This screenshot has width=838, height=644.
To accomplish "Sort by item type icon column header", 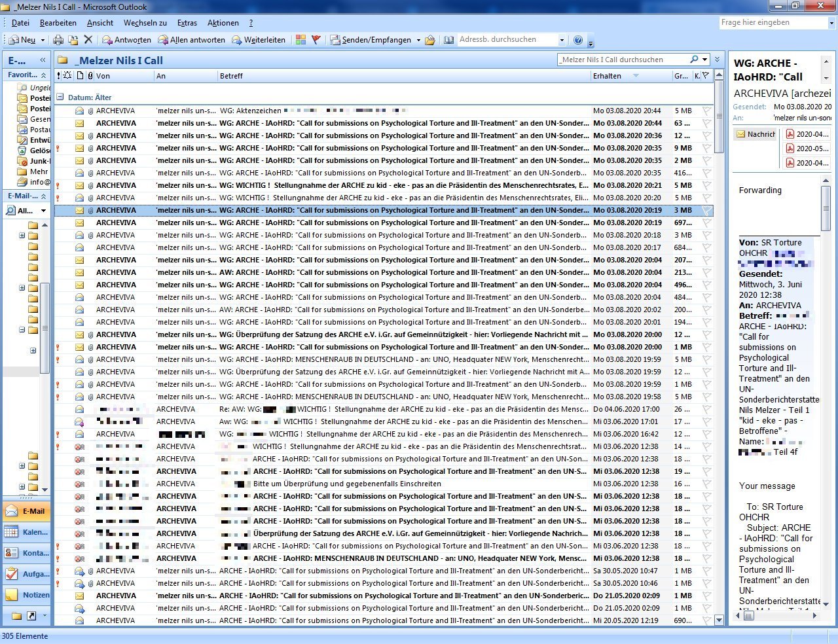I will tap(80, 76).
